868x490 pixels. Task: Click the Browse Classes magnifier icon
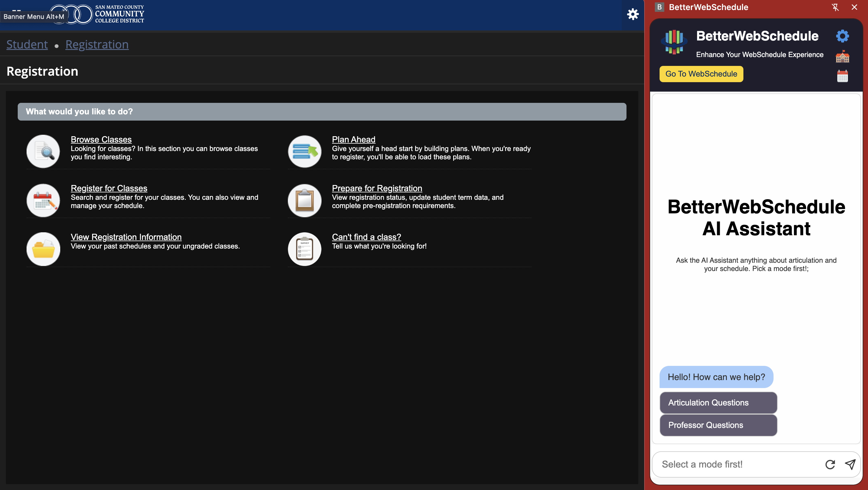pyautogui.click(x=43, y=151)
